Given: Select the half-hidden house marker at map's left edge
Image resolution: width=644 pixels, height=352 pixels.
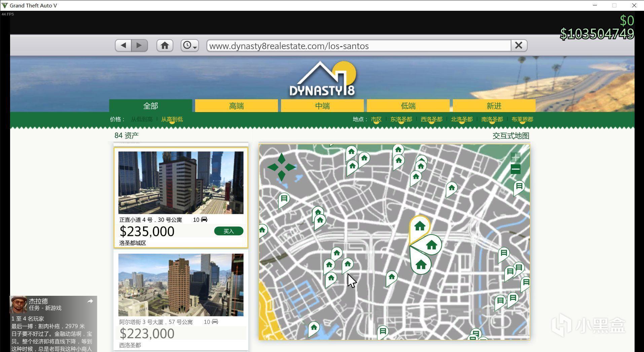Looking at the screenshot, I should tap(262, 231).
